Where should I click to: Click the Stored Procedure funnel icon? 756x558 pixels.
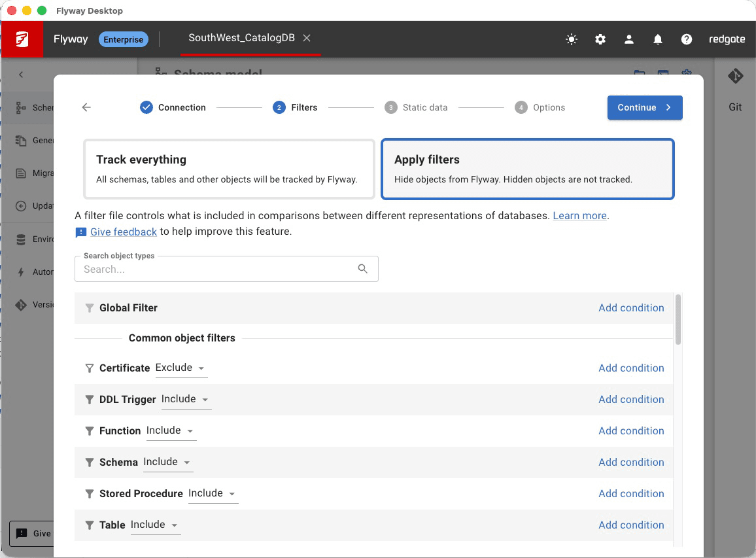pos(89,494)
